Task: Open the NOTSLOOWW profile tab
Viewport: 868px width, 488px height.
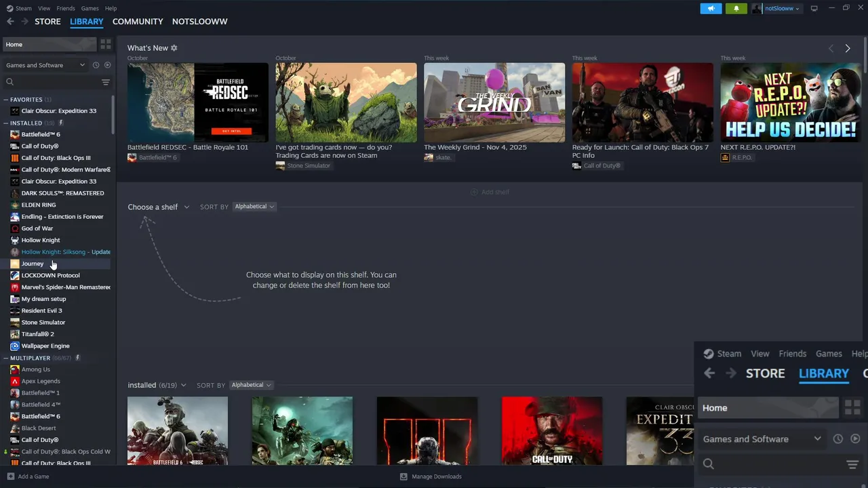Action: tap(199, 22)
